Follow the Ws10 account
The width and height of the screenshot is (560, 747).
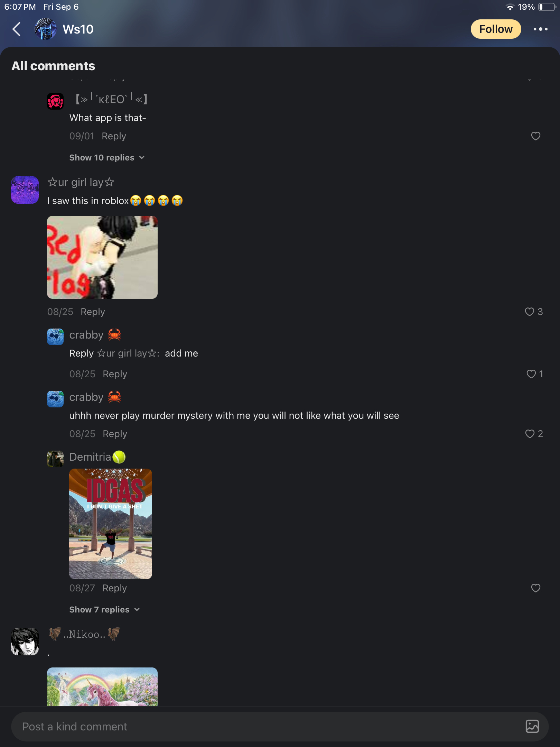pos(496,29)
